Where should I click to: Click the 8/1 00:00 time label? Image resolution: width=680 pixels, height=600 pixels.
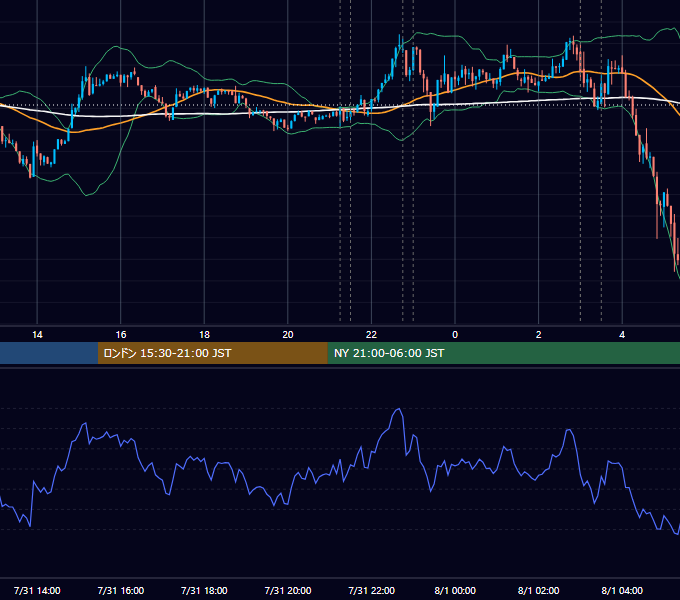coord(455,590)
